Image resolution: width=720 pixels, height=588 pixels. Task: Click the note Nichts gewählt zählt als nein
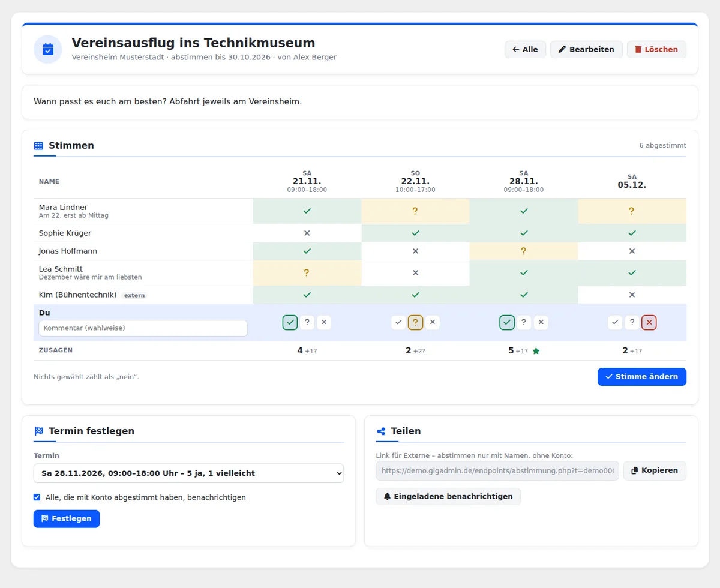coord(86,377)
